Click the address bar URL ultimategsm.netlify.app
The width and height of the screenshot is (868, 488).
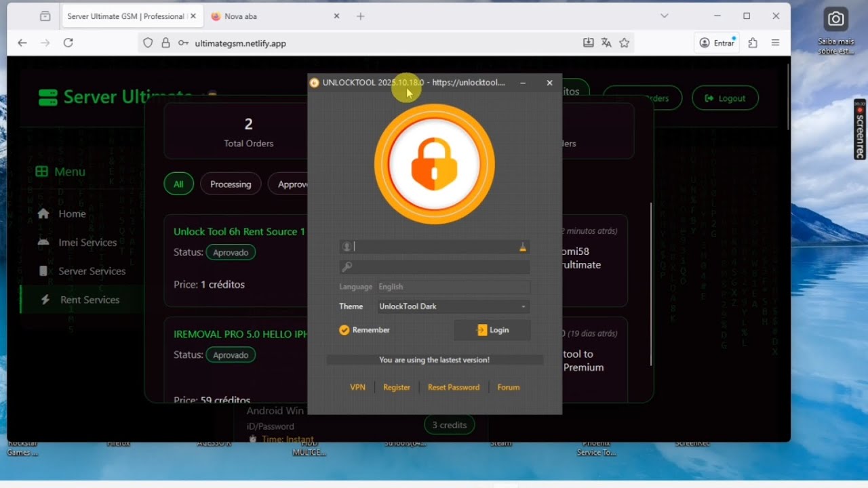tap(240, 43)
